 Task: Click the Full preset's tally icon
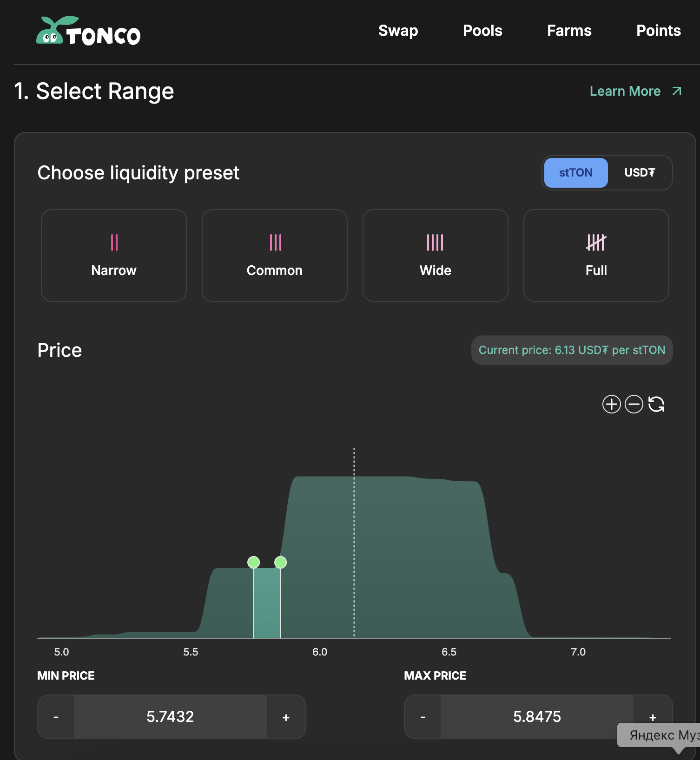pos(596,242)
